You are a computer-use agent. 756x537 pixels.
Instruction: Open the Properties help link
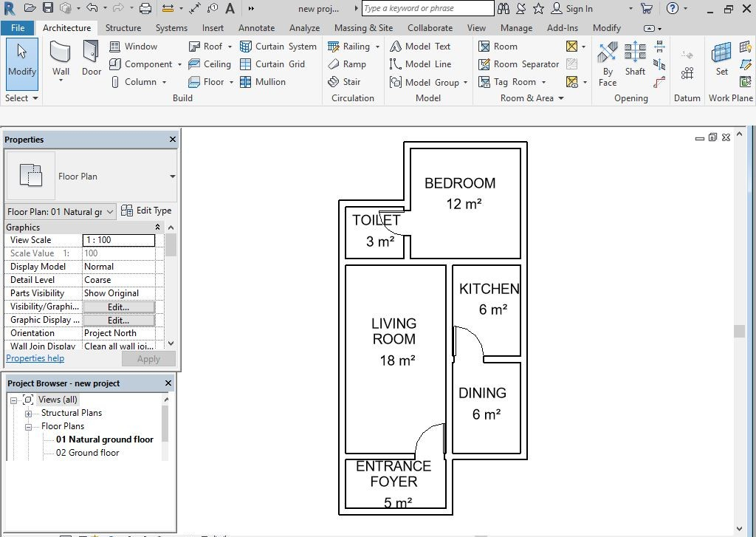pos(35,358)
